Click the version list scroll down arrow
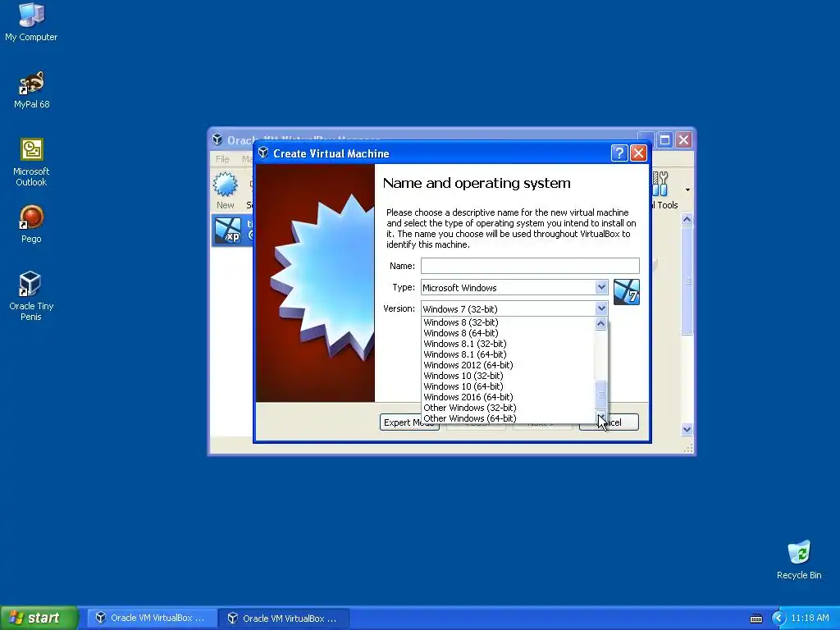The image size is (840, 630). tap(601, 418)
